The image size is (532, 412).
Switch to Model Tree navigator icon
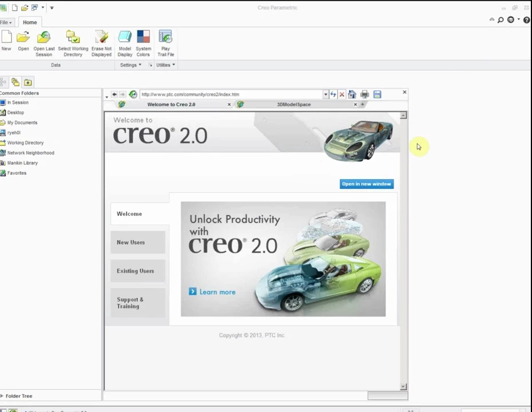[3, 82]
